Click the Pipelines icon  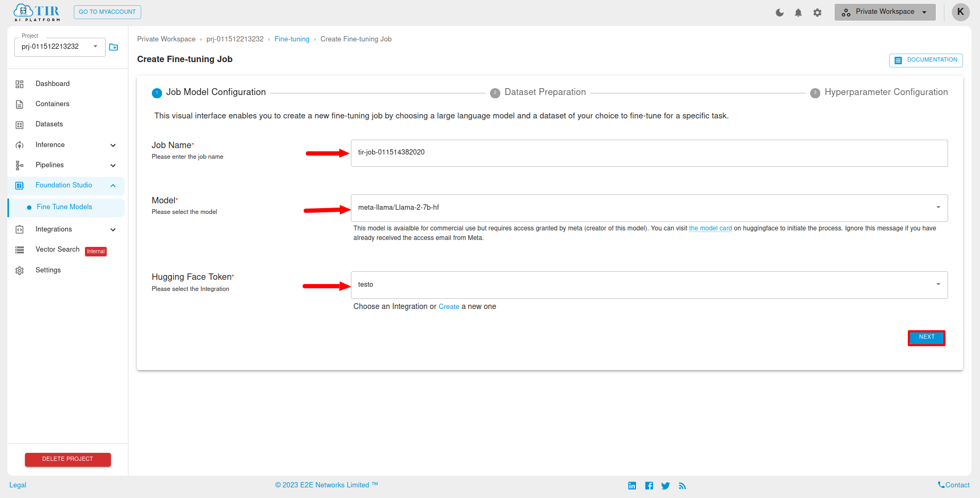point(20,165)
